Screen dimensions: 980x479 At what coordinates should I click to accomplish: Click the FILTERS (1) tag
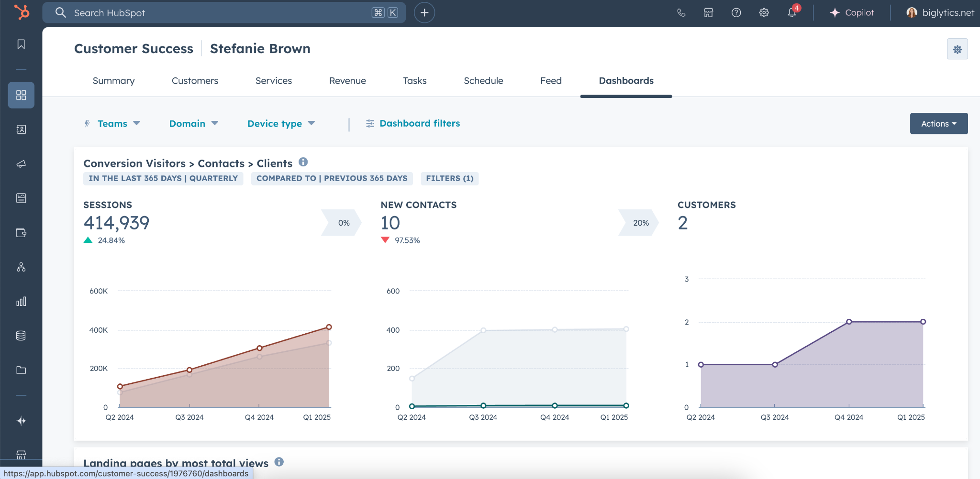[x=450, y=178]
